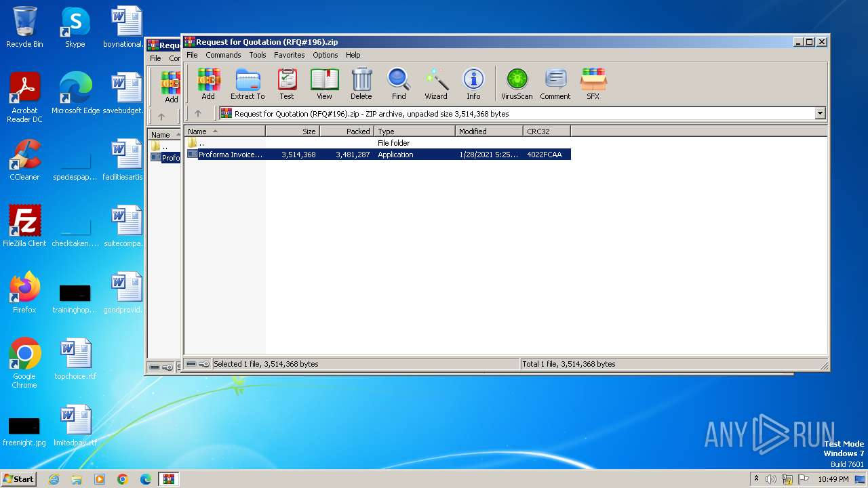Click the volume speaker tray icon
Screen dimensions: 868x488
(771, 479)
